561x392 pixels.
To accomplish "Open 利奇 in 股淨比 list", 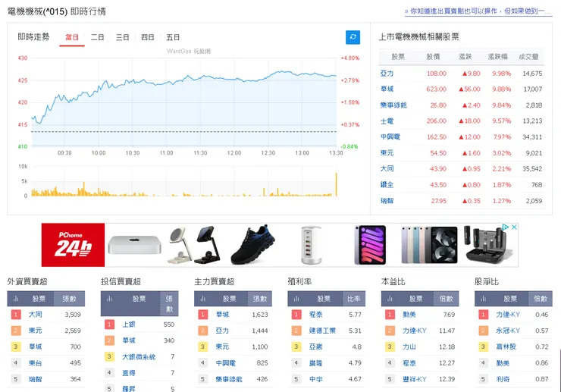I will click(x=503, y=379).
